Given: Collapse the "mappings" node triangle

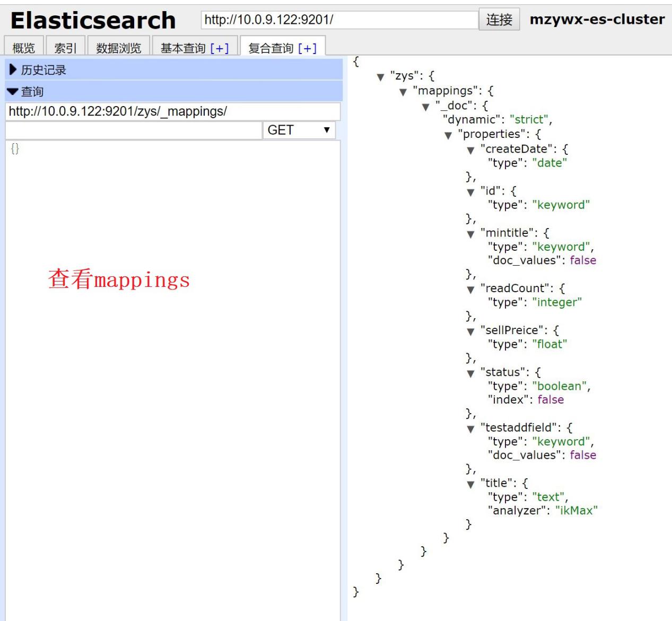Looking at the screenshot, I should click(x=403, y=92).
